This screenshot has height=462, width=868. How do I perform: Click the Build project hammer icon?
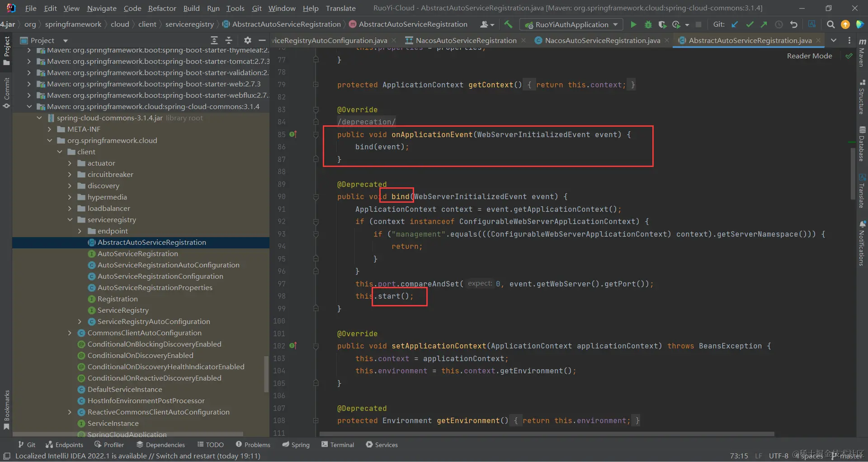tap(508, 24)
